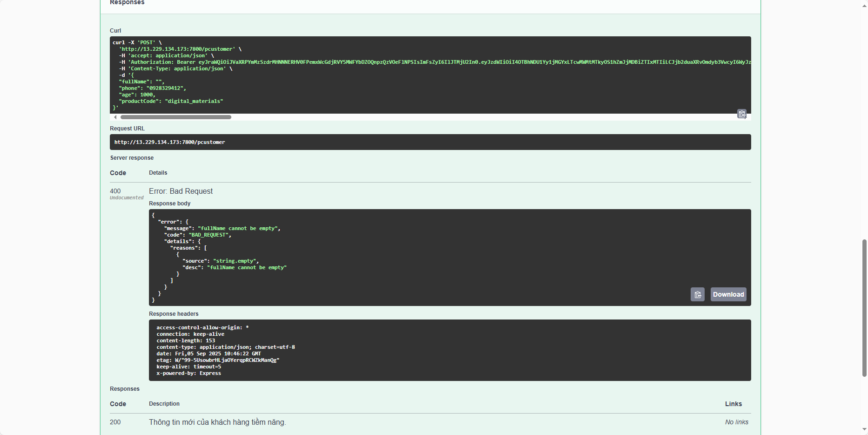868x435 pixels.
Task: Click the etag response header line
Action: click(217, 360)
